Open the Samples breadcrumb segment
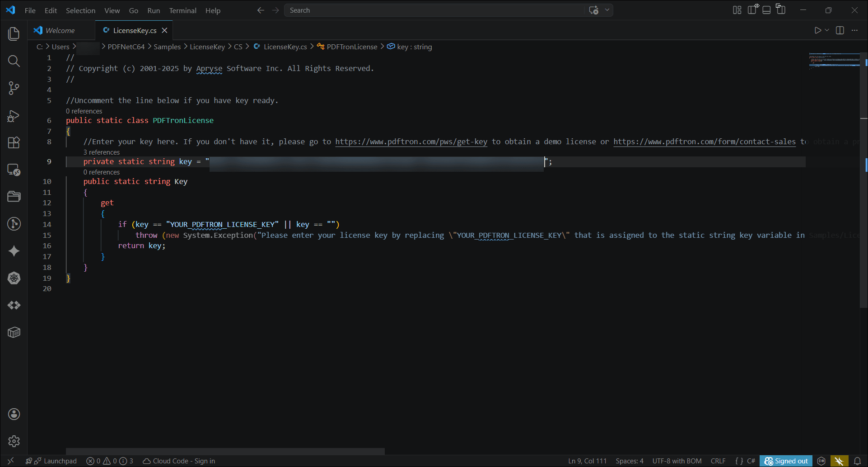This screenshot has height=467, width=868. (x=167, y=47)
